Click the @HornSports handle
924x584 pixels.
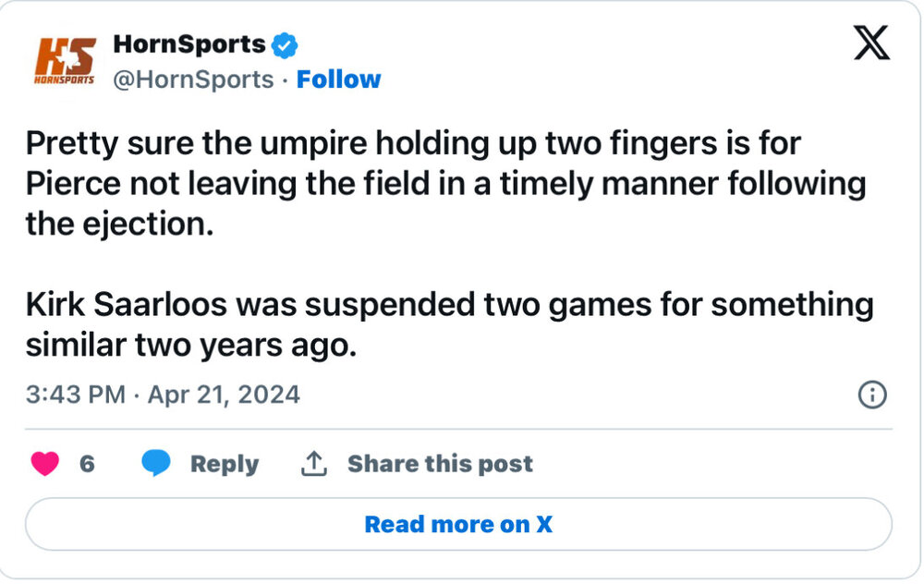point(192,80)
